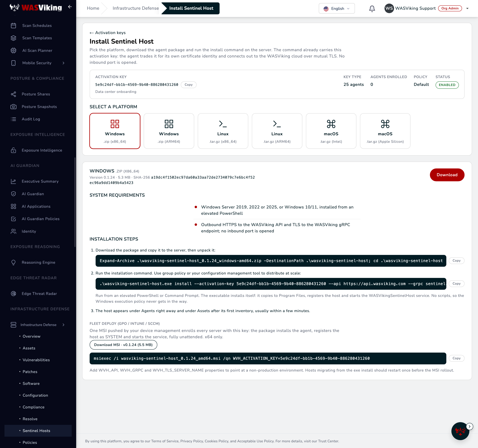The height and width of the screenshot is (448, 478).
Task: Copy the msiexec command
Action: pos(456,358)
